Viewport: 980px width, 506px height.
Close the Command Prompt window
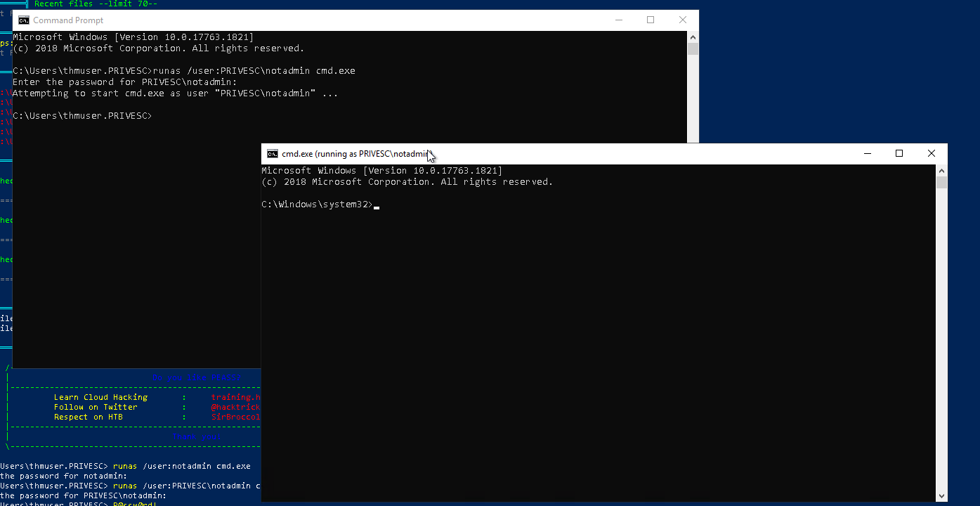click(x=683, y=20)
